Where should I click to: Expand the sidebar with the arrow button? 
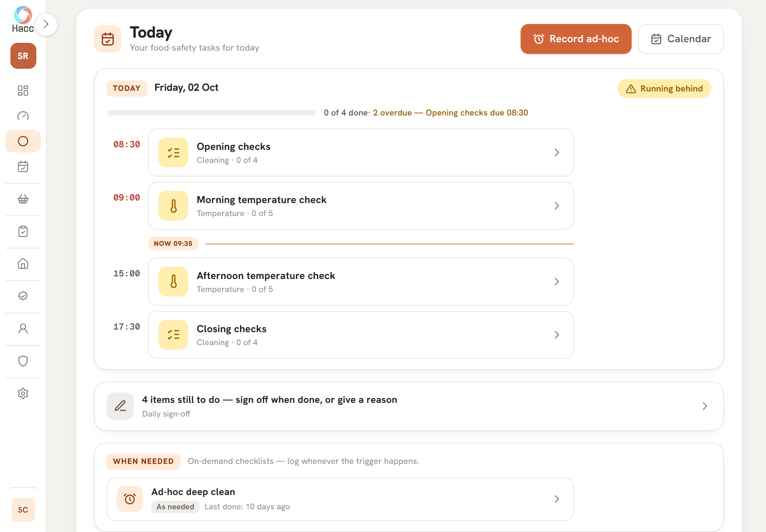point(46,24)
